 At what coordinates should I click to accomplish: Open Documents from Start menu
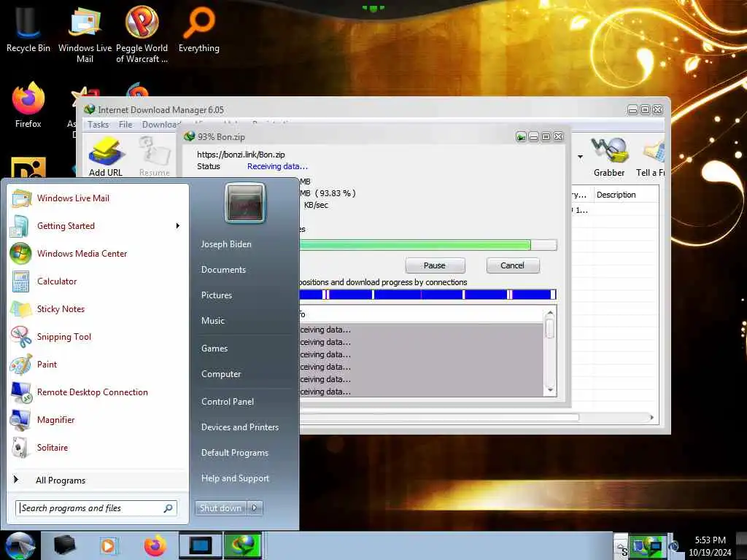pyautogui.click(x=223, y=270)
